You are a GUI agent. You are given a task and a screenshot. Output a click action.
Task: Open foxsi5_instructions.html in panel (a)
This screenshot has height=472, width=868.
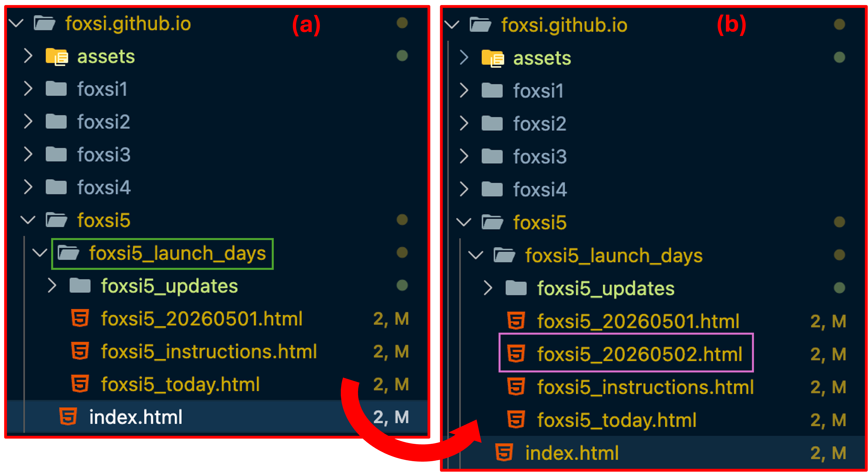click(x=209, y=351)
